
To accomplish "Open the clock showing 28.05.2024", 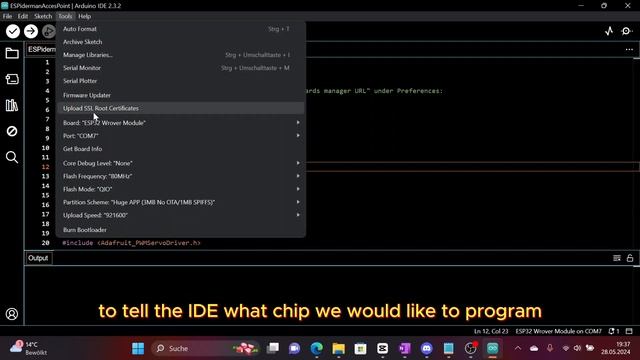I will (615, 348).
